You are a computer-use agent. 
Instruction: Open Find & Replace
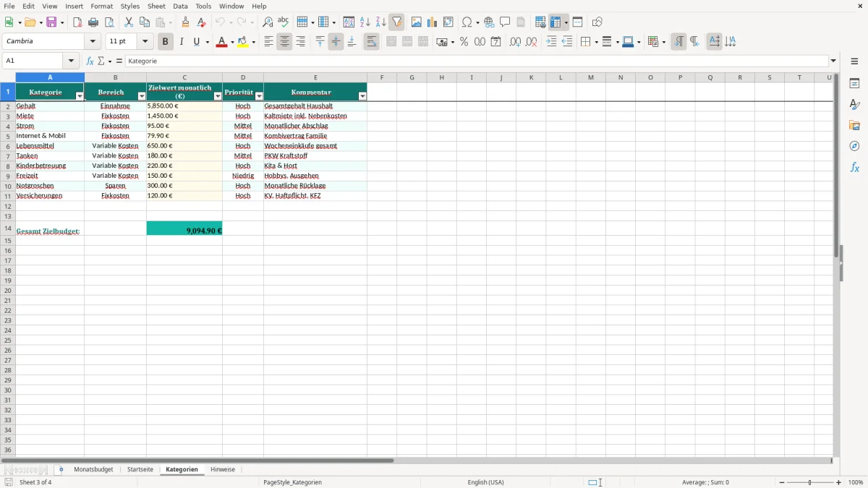pyautogui.click(x=268, y=22)
